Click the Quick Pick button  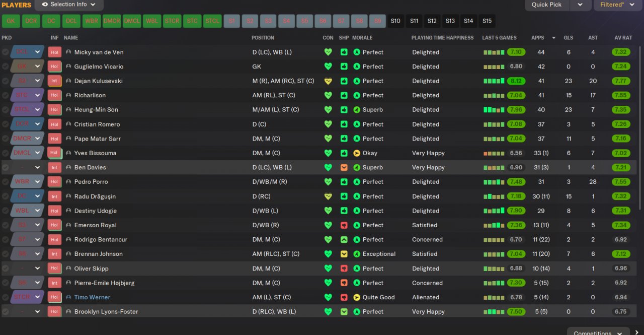[x=547, y=5]
